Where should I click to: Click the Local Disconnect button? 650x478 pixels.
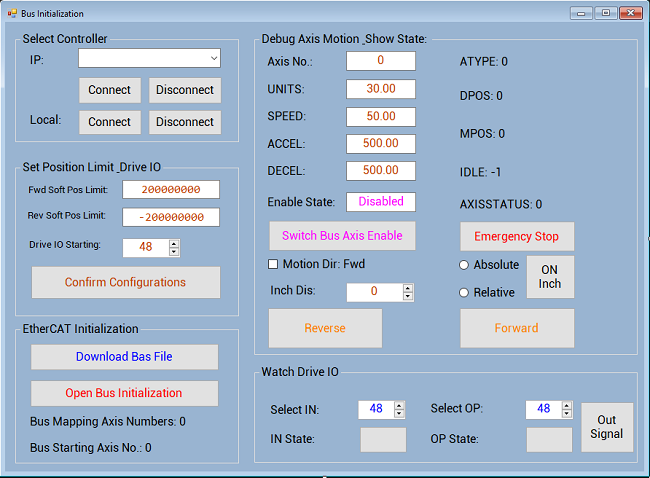(185, 122)
